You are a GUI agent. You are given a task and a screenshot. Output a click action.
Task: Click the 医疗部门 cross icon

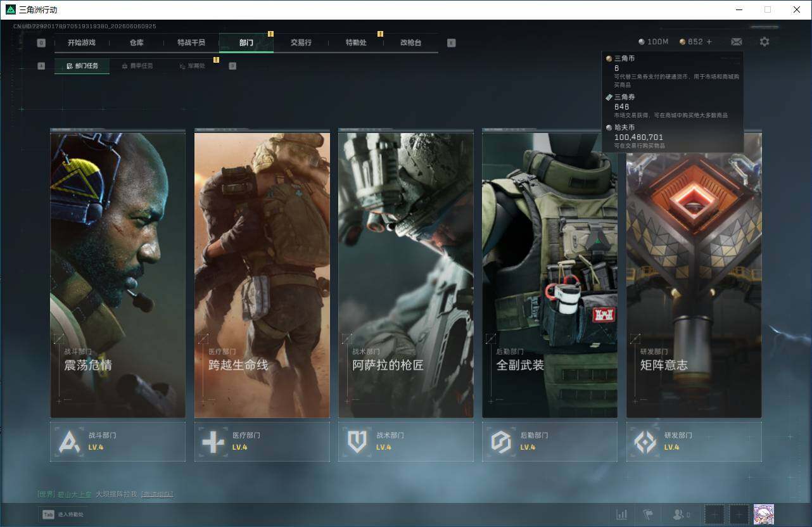213,441
